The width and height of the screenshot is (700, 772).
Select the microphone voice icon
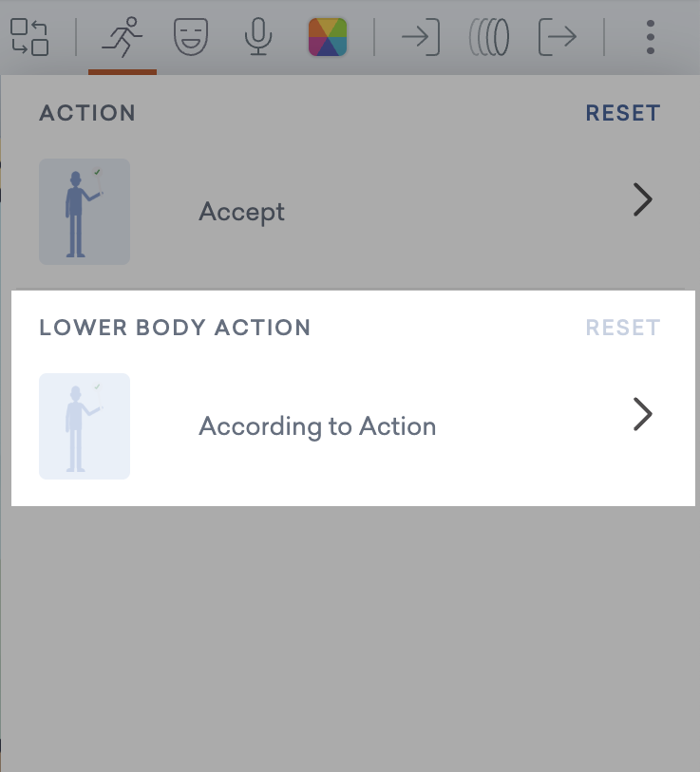257,37
